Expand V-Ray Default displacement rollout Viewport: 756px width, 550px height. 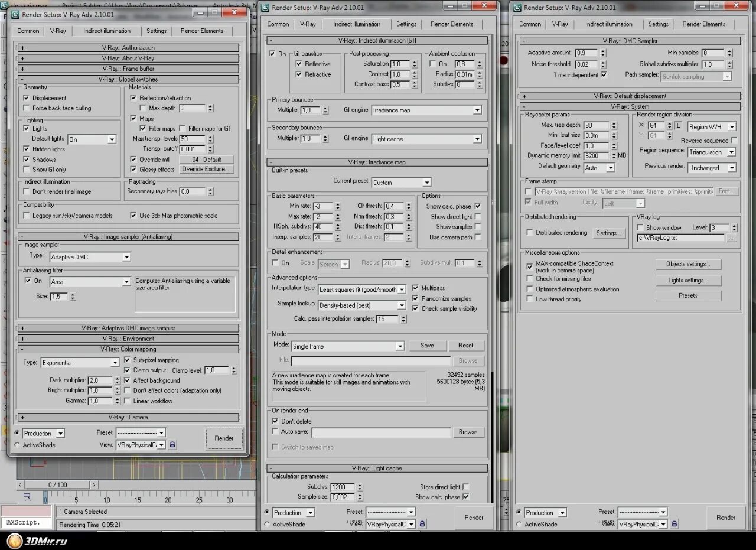630,96
